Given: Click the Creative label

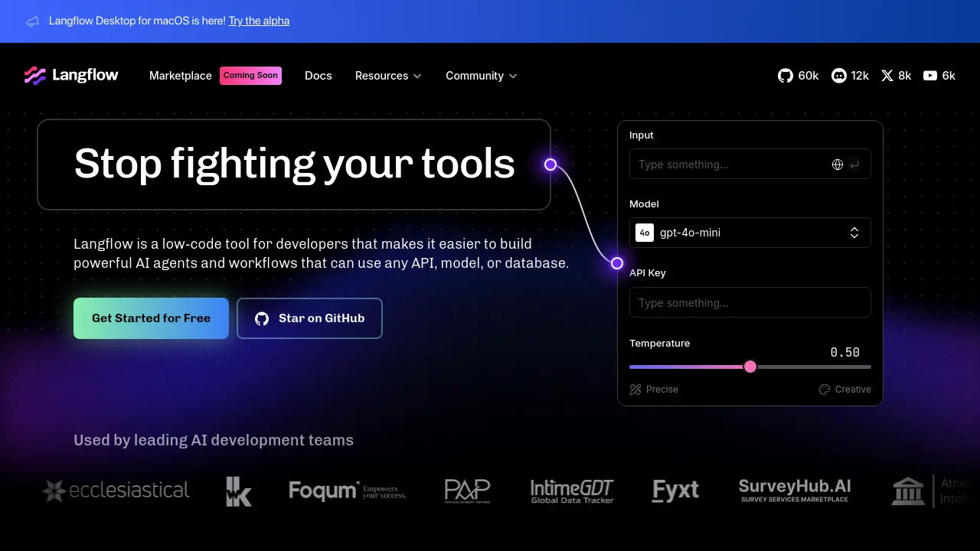Looking at the screenshot, I should pos(853,390).
